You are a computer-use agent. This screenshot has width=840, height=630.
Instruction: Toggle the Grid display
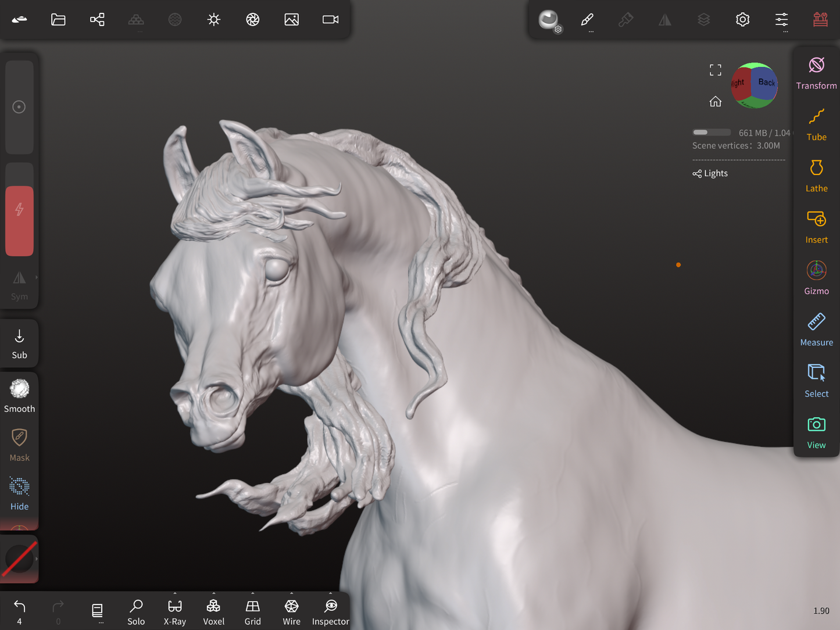point(252,613)
